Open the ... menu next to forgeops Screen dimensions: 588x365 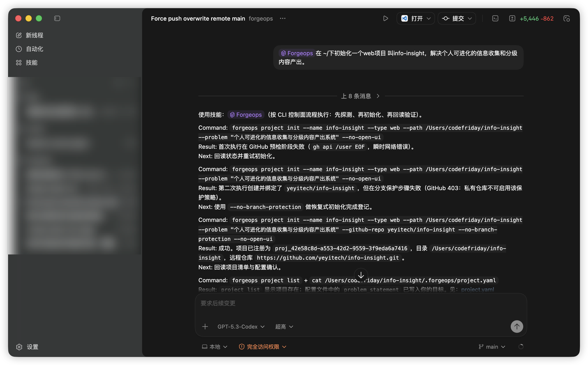283,18
